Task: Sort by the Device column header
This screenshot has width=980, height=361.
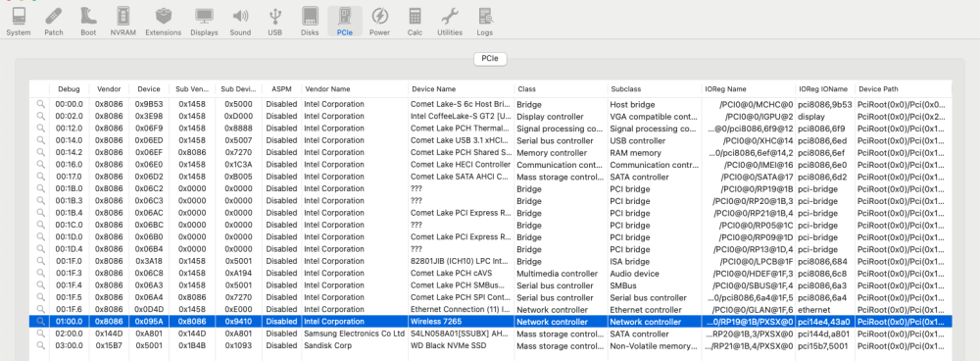Action: click(x=149, y=89)
